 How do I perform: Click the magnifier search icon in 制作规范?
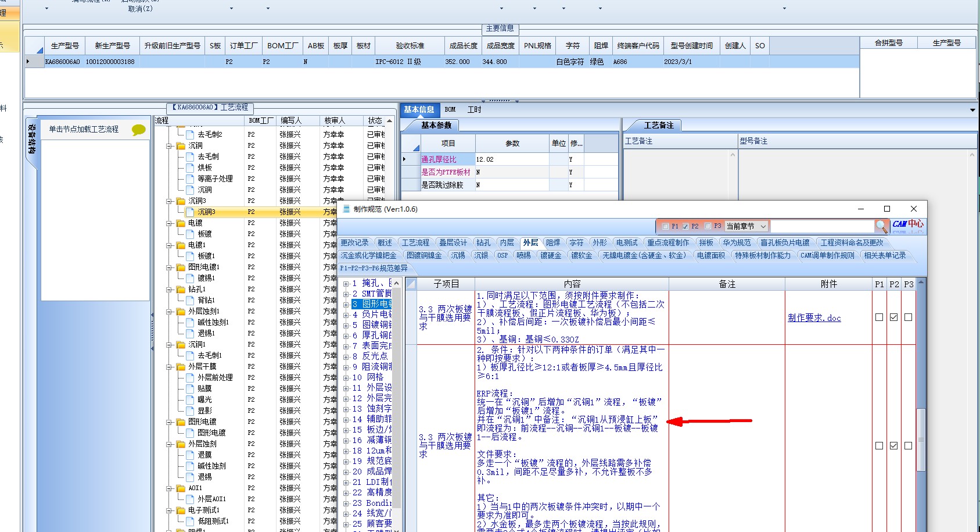coord(882,226)
